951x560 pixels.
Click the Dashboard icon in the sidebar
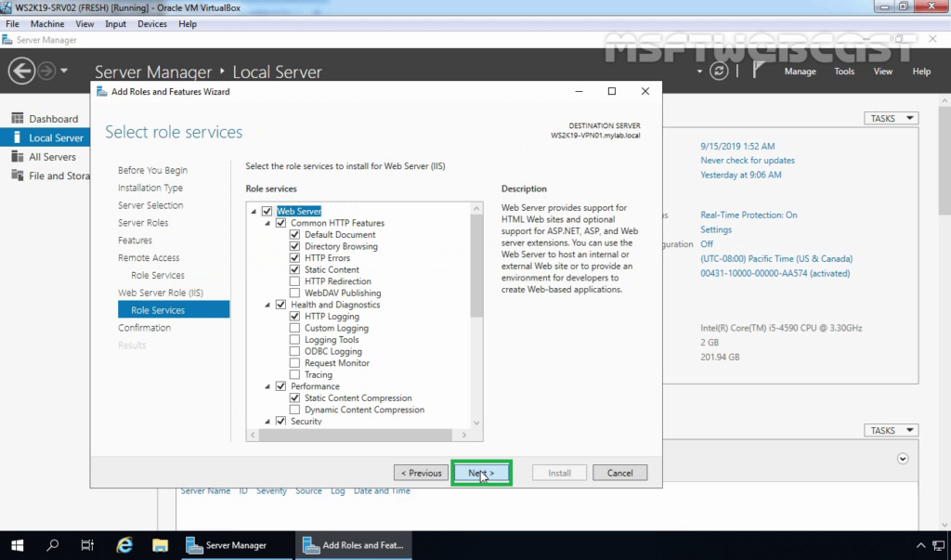[x=18, y=118]
